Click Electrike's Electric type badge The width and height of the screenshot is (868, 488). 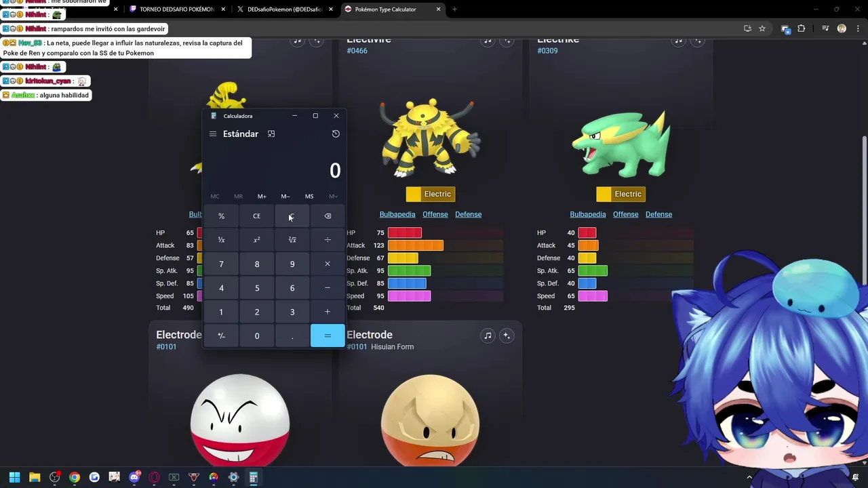pyautogui.click(x=621, y=195)
